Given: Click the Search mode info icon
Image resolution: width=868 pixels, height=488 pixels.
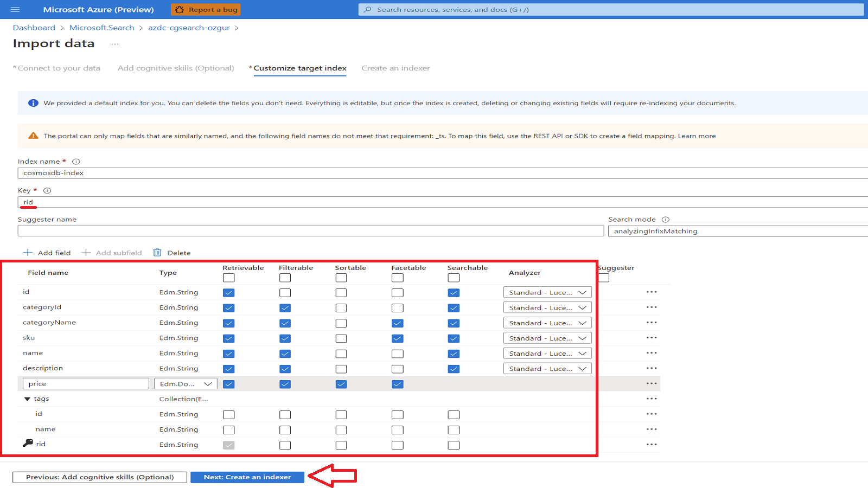Looking at the screenshot, I should point(666,219).
